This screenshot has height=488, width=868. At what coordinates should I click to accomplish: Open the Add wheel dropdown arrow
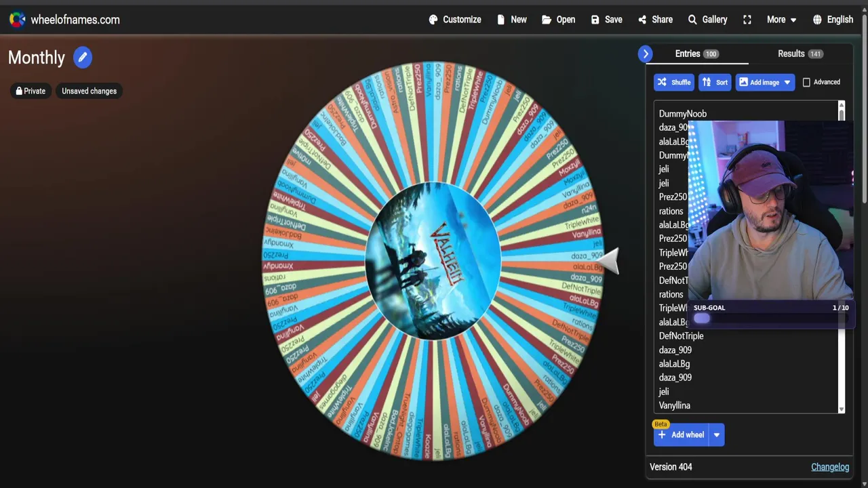[717, 434]
